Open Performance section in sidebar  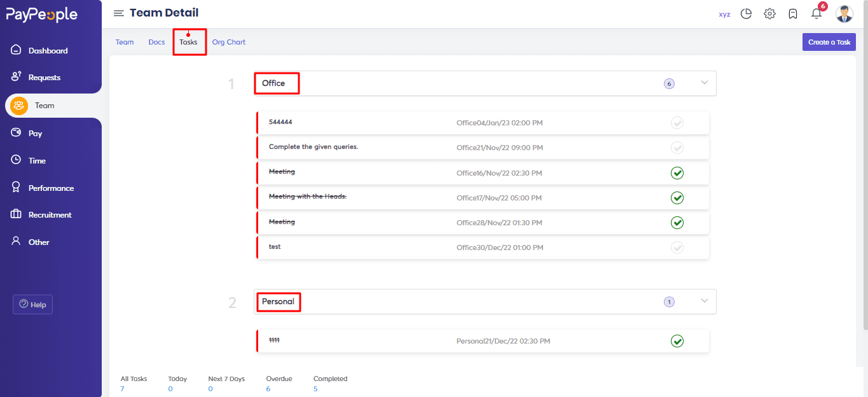pyautogui.click(x=51, y=188)
